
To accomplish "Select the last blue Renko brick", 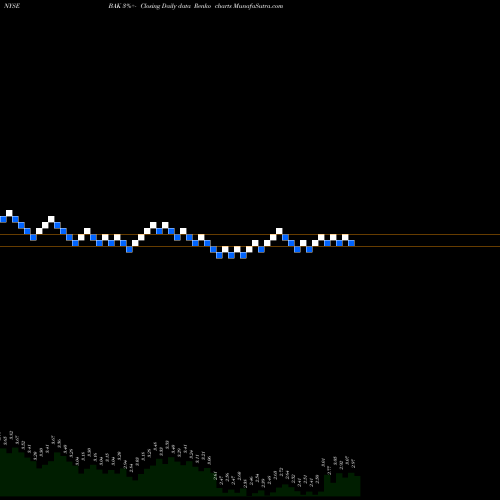I will 351,243.
